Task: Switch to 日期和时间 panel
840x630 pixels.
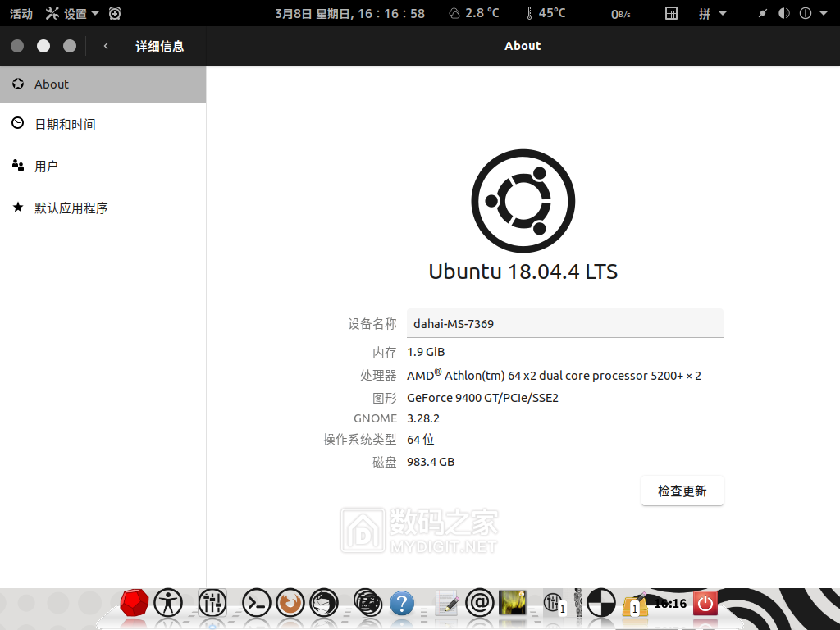Action: point(103,124)
